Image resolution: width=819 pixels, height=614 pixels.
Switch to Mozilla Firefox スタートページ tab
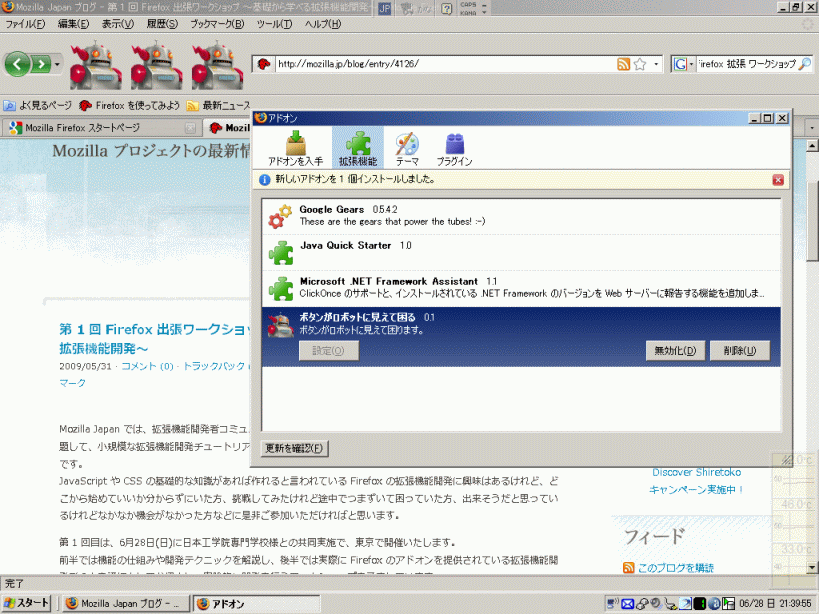click(99, 128)
